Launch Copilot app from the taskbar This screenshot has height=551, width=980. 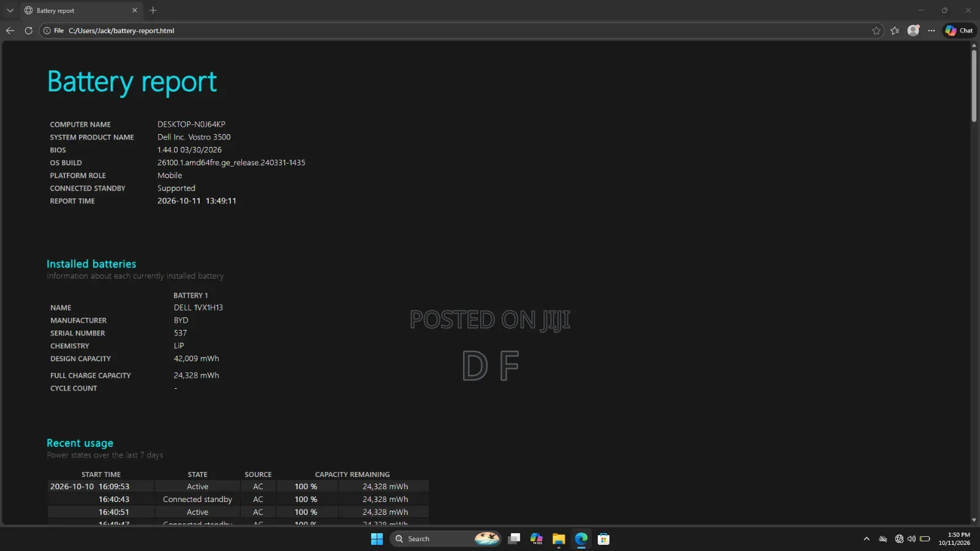coord(537,539)
